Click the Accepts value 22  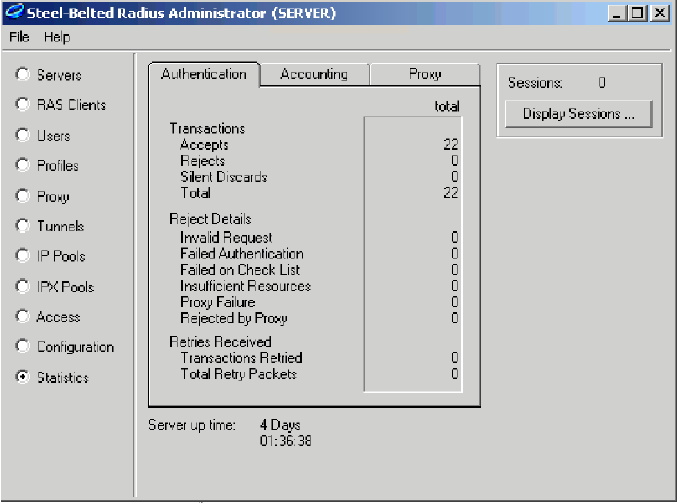[451, 144]
